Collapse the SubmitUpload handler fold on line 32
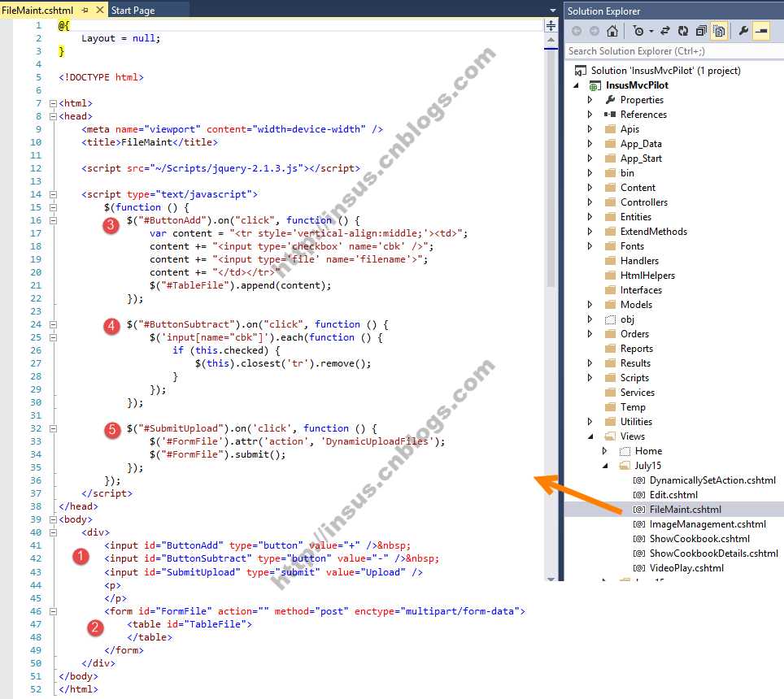Image resolution: width=784 pixels, height=699 pixels. [53, 428]
